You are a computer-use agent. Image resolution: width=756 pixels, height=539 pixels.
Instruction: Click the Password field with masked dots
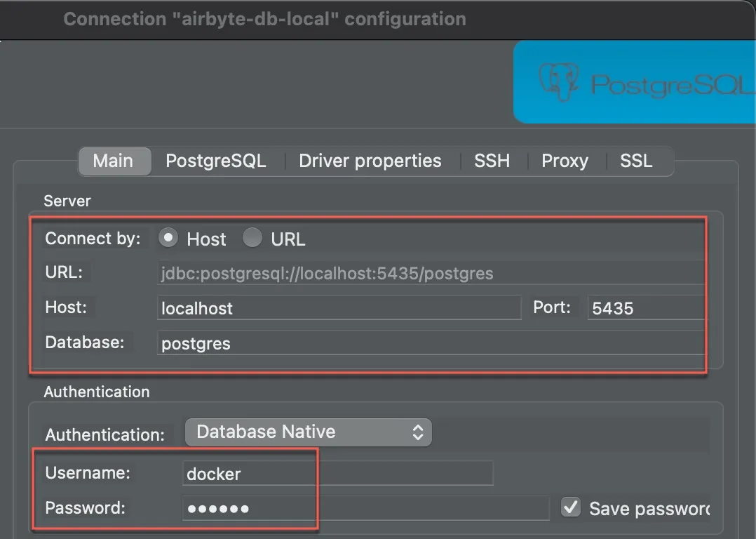(365, 508)
